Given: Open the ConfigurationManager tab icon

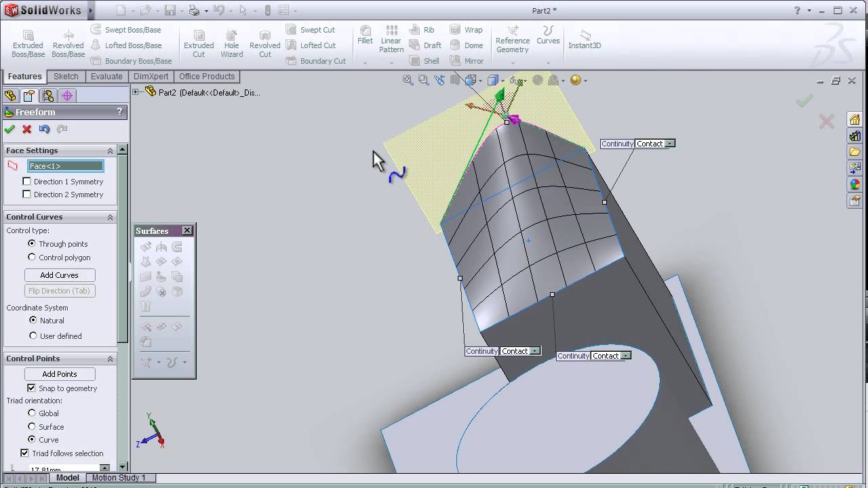Looking at the screenshot, I should (47, 96).
